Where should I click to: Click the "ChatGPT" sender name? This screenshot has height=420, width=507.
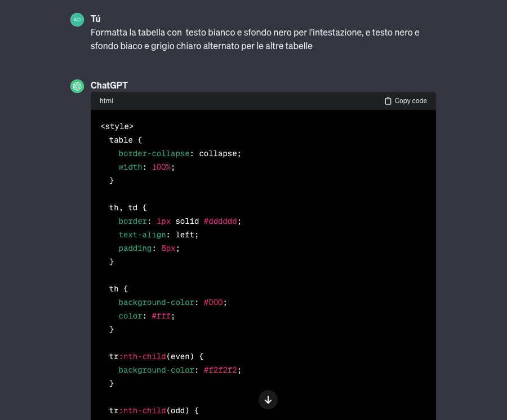click(x=109, y=86)
